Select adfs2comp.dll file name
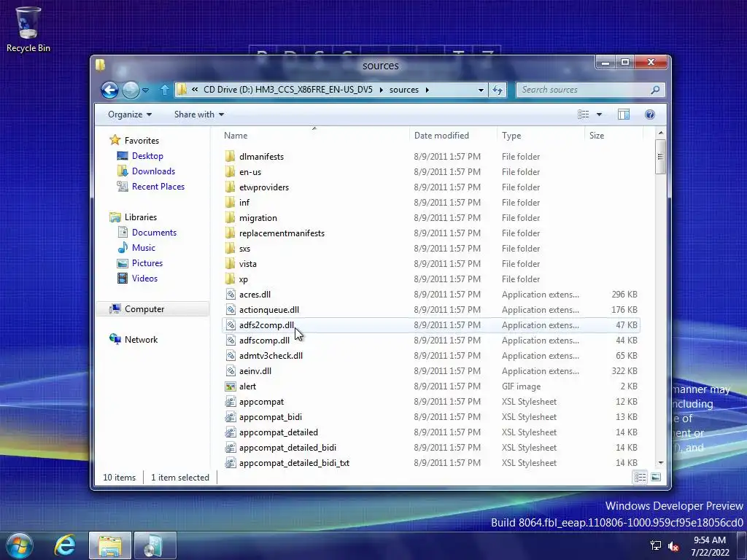The width and height of the screenshot is (747, 560). 266,324
